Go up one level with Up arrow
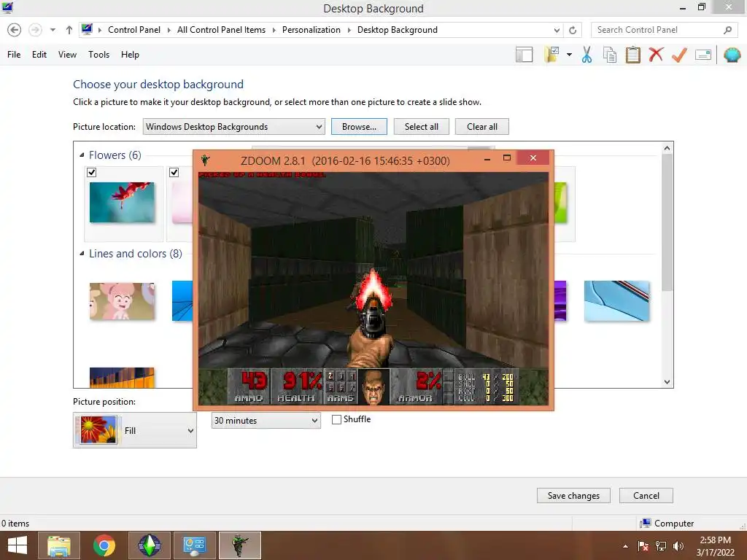 point(69,30)
